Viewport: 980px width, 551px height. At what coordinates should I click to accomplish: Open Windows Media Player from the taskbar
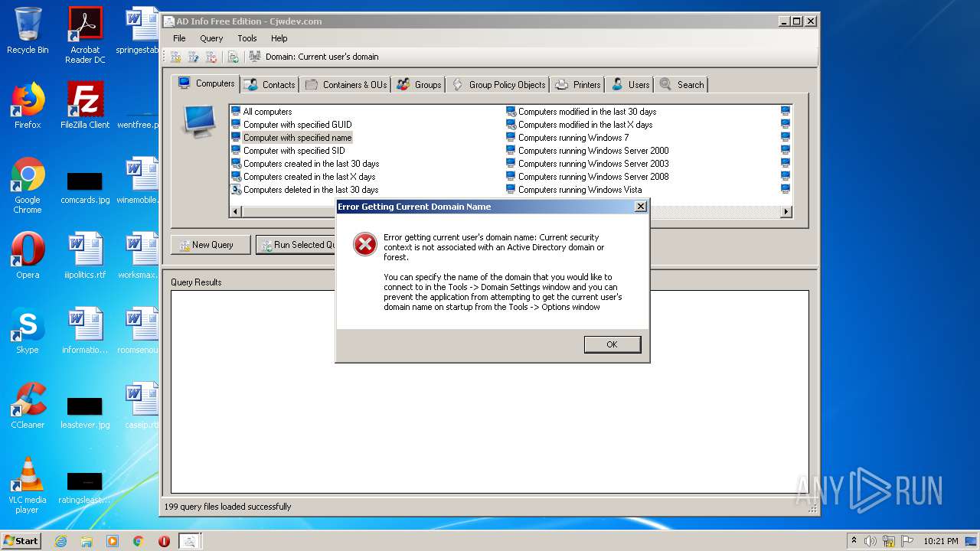click(x=113, y=541)
